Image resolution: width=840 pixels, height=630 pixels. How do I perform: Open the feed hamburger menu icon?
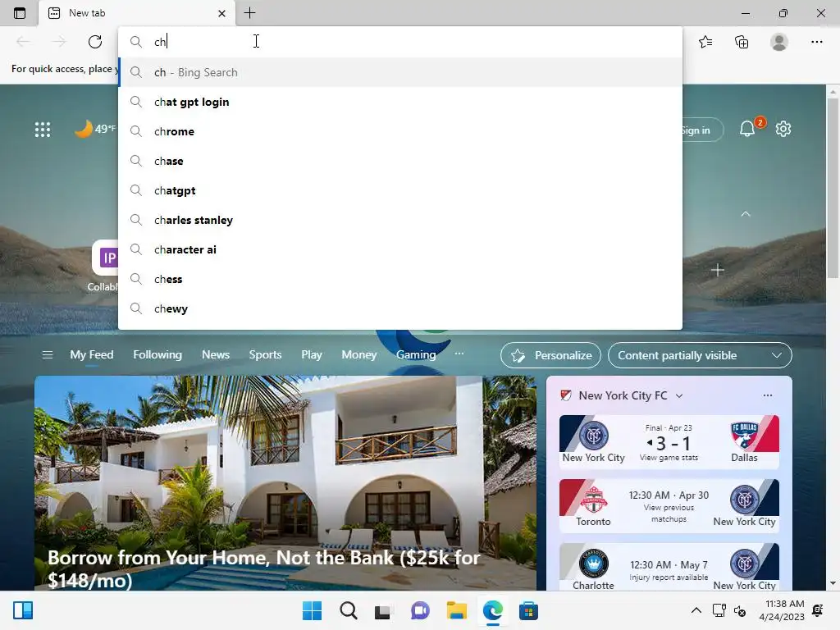(x=47, y=354)
